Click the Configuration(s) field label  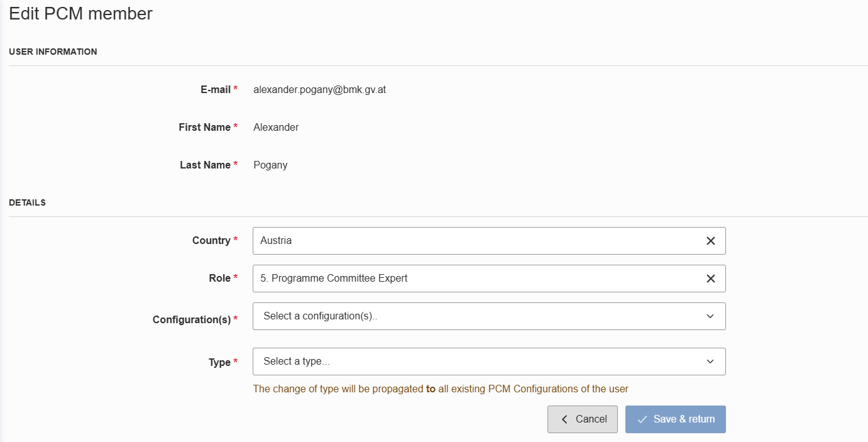tap(192, 320)
